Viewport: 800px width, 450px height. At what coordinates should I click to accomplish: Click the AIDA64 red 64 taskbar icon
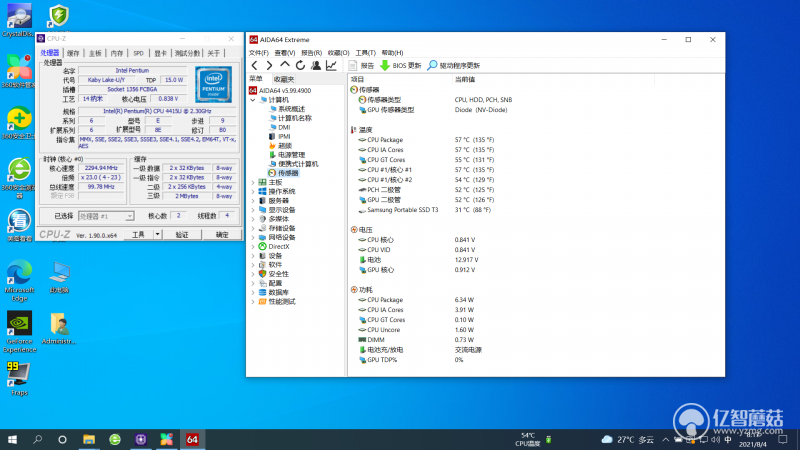[x=192, y=439]
